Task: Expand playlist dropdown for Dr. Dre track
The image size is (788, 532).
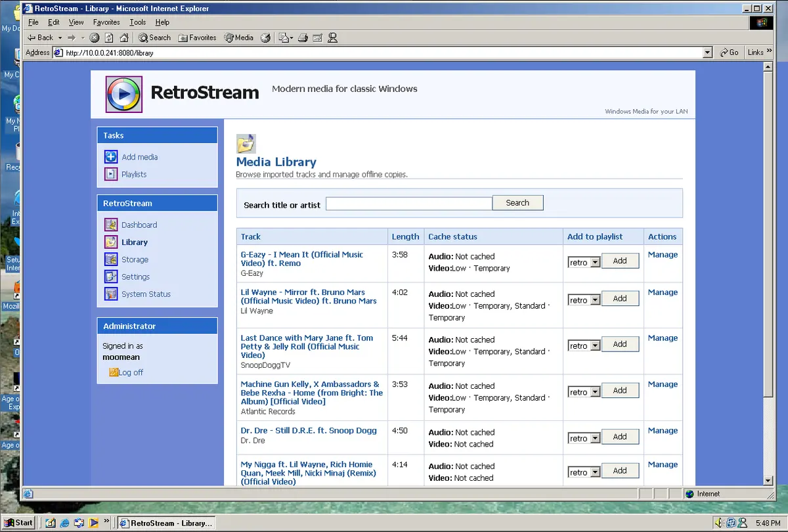Action: (595, 438)
